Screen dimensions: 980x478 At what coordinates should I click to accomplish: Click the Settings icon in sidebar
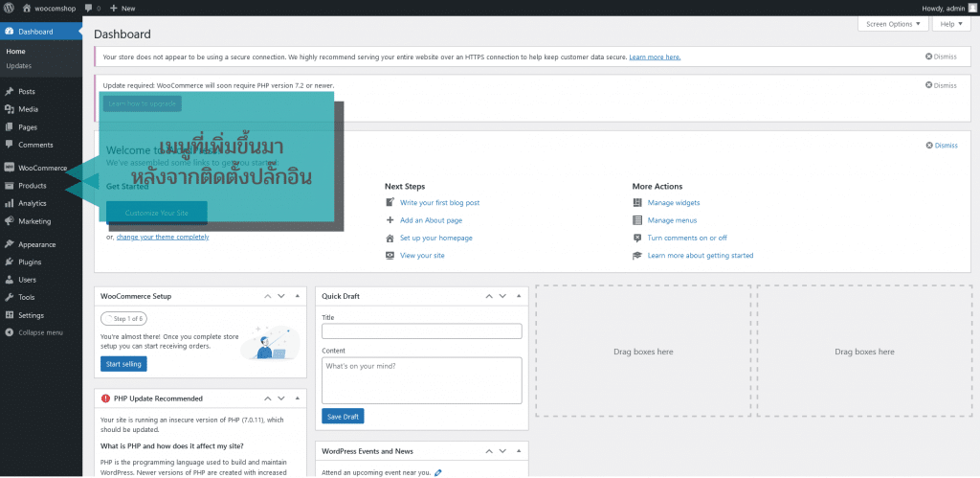point(9,315)
